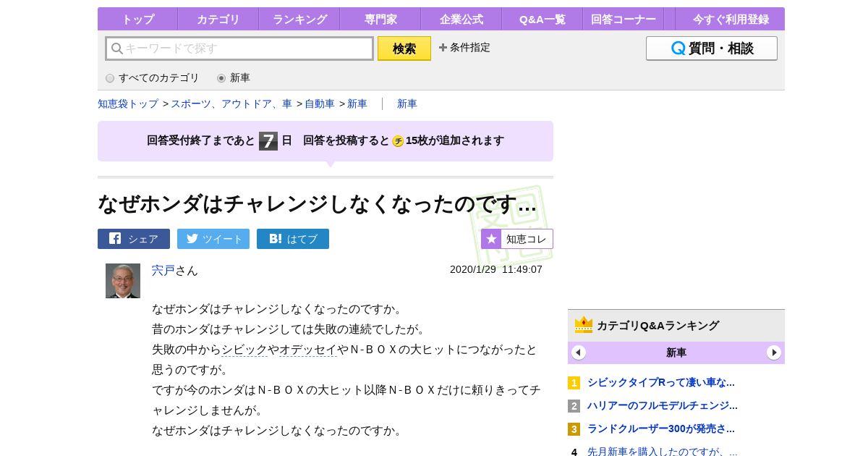Go to previous ranking category arrow
Viewport: 868px width, 456px height.
coord(579,352)
